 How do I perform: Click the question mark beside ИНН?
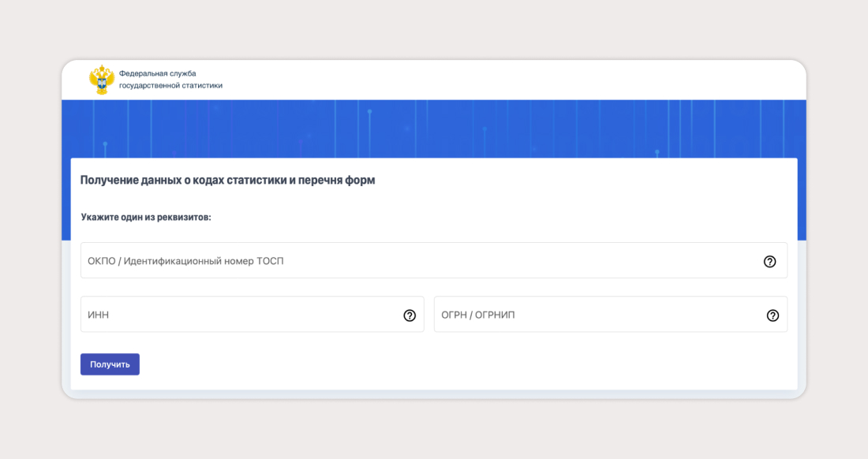click(410, 315)
